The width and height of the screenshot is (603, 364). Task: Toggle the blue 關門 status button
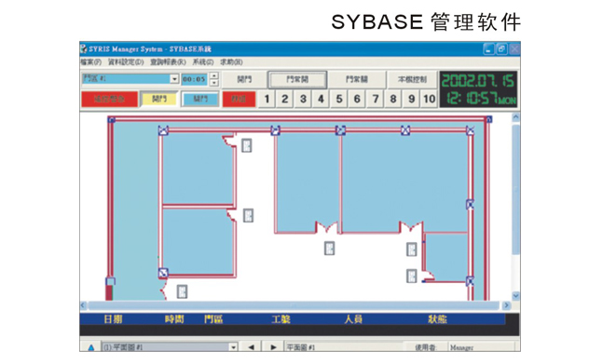coord(200,99)
